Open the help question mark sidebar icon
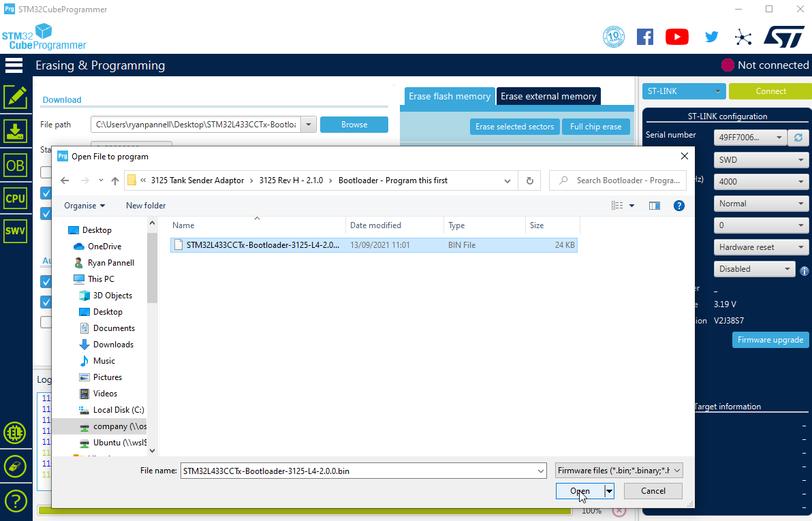The image size is (812, 521). click(x=15, y=501)
